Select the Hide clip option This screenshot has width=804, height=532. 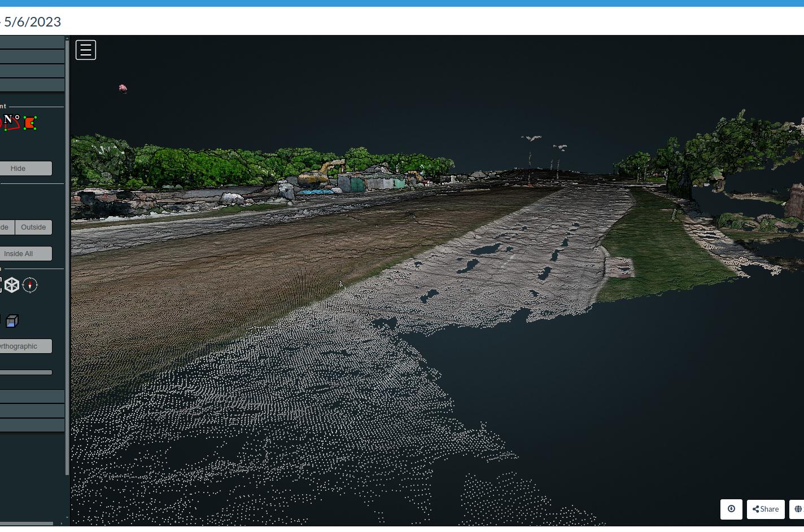point(18,169)
